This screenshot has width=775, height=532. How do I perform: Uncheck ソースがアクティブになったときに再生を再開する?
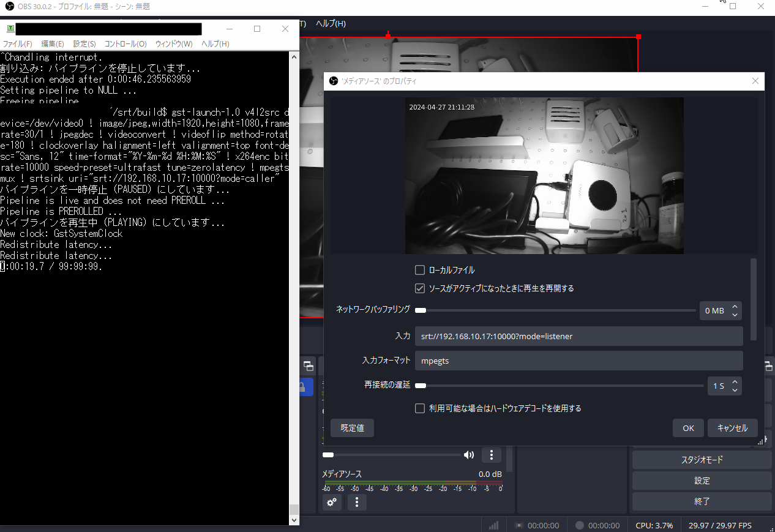(419, 288)
